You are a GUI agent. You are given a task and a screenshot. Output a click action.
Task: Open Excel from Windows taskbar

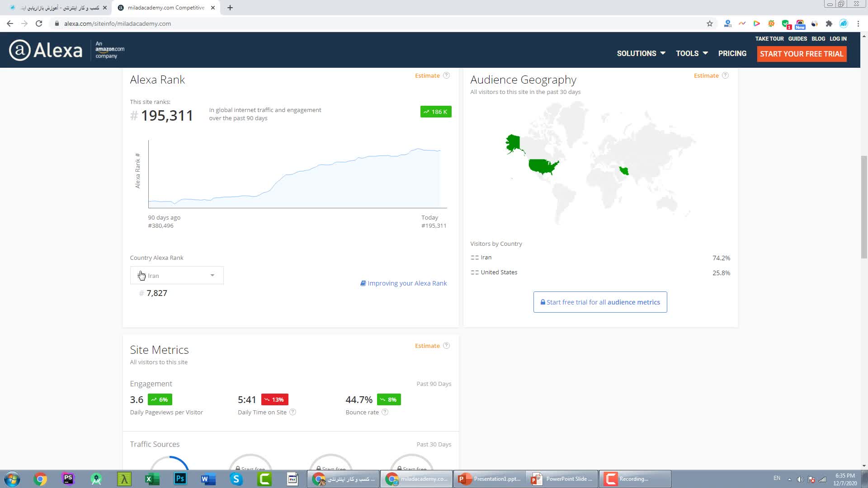(152, 479)
